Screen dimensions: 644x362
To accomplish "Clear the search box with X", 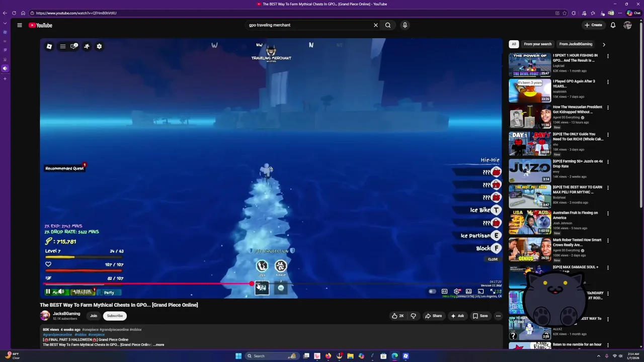I will point(375,25).
